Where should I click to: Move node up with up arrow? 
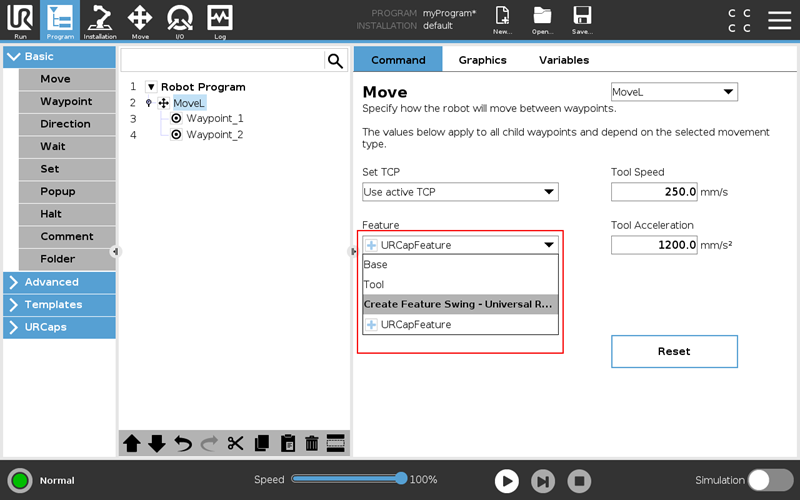(x=132, y=443)
